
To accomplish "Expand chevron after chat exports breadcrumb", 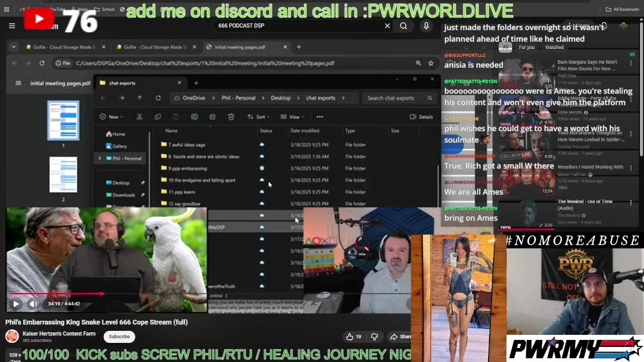I will pos(343,98).
